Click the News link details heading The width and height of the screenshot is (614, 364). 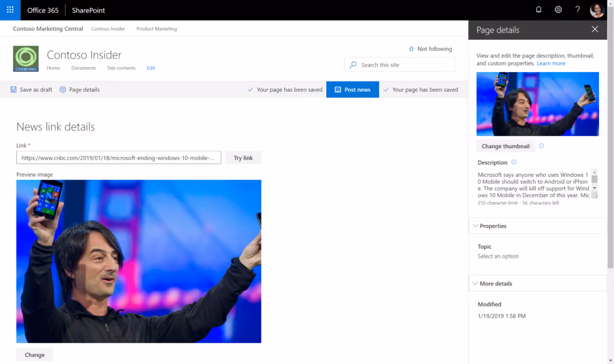(56, 127)
